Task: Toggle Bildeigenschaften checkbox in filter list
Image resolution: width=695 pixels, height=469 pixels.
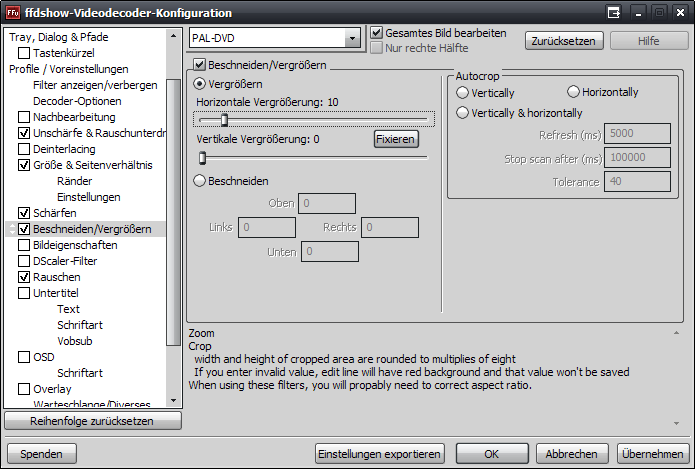Action: 24,245
